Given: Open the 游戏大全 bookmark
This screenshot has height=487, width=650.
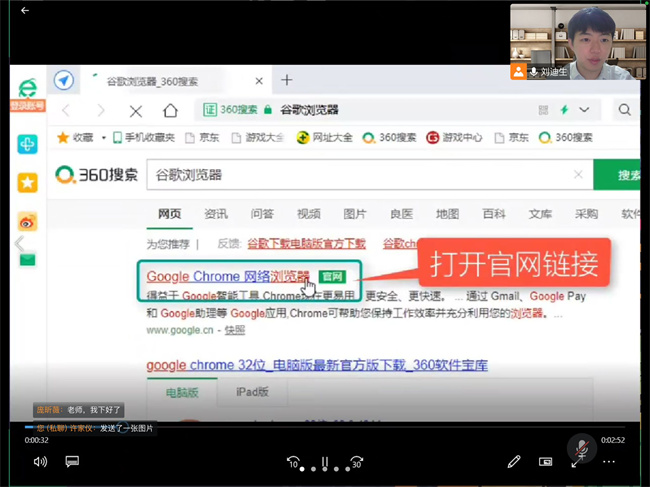Looking at the screenshot, I should tap(258, 137).
